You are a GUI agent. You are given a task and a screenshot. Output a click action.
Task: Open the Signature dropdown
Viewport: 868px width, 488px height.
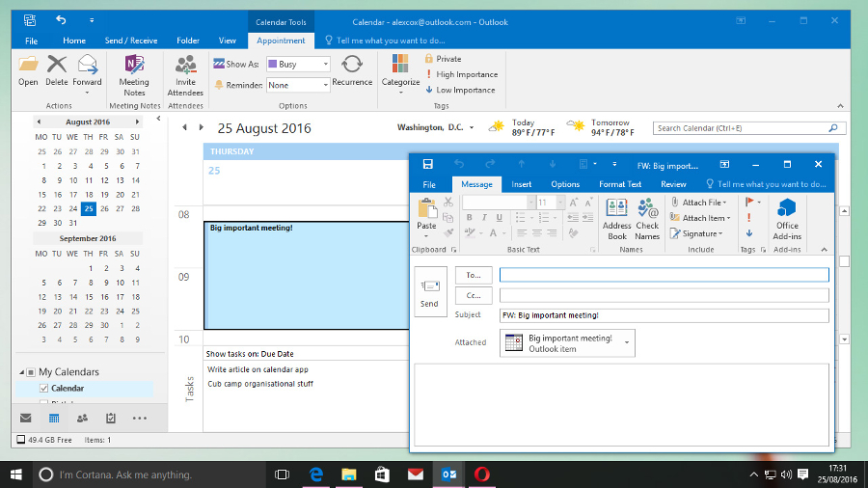(x=696, y=233)
